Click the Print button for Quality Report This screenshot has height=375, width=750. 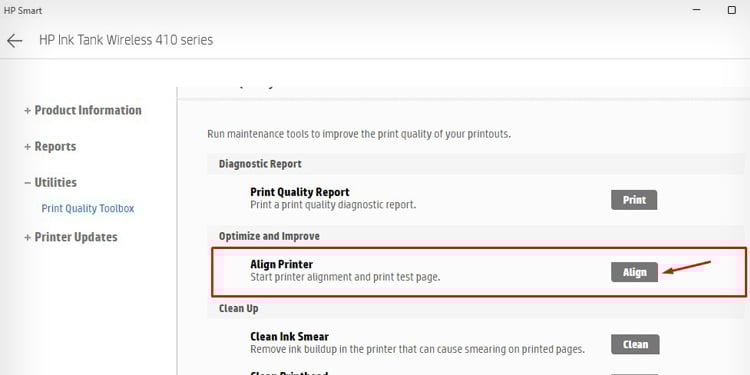634,200
